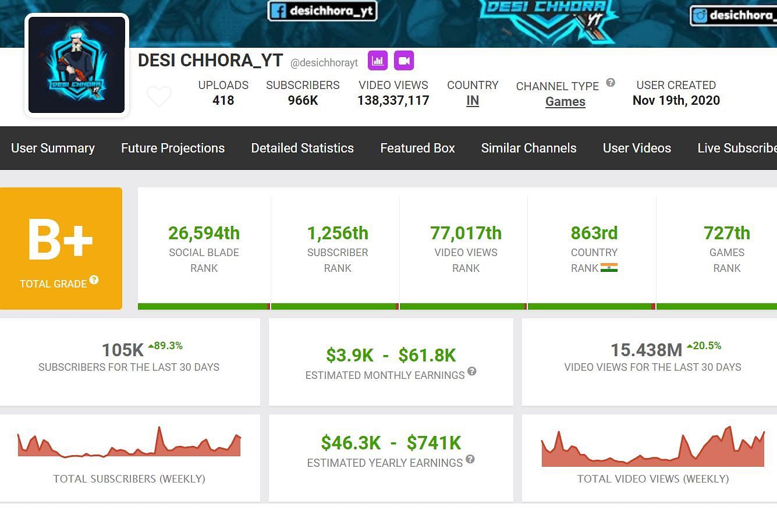This screenshot has width=777, height=532.
Task: Go to the Featured Box tab
Action: pos(417,148)
